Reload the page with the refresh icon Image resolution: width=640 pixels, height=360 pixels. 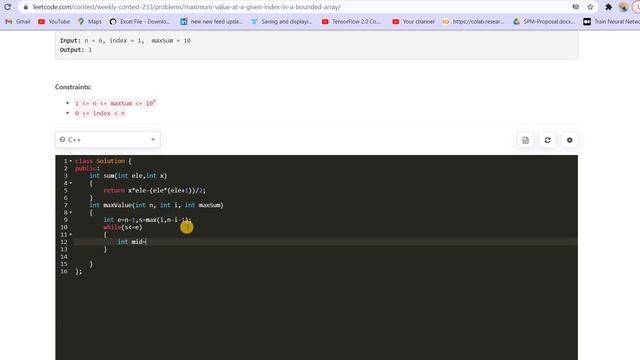[x=7, y=7]
